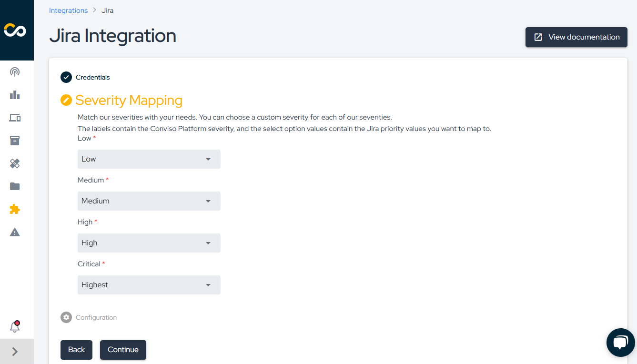Click the Severity Mapping pencil icon
The image size is (637, 364).
coord(66,100)
